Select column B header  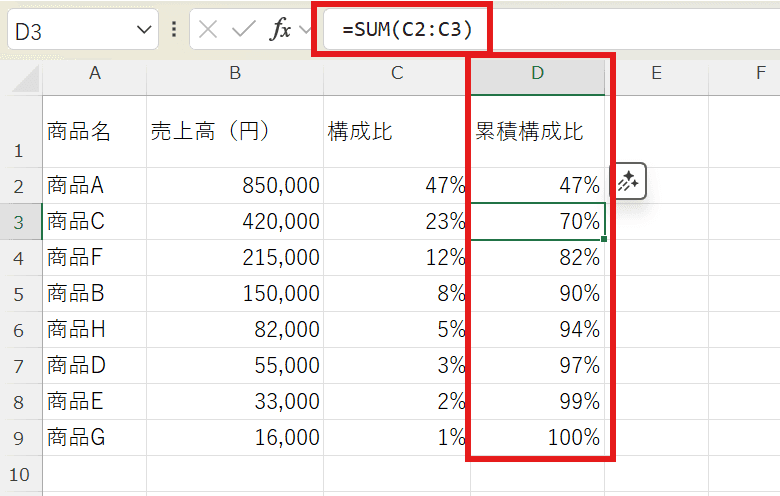click(x=234, y=73)
